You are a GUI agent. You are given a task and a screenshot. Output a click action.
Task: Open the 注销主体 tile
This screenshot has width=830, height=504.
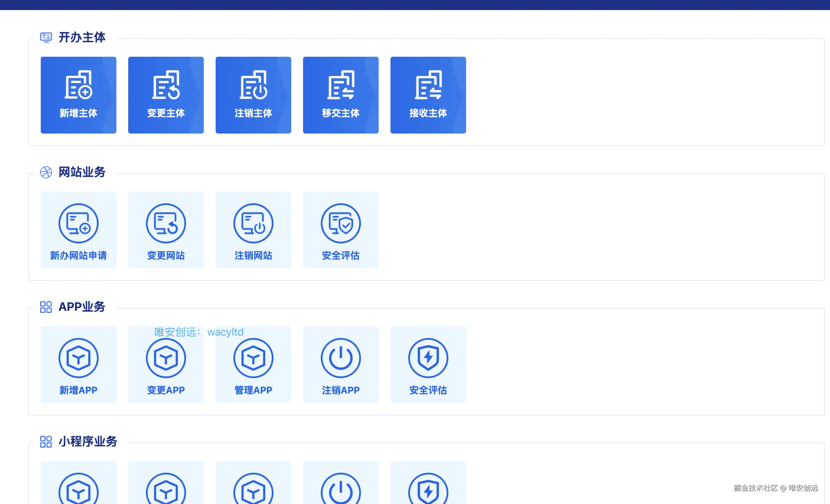253,95
